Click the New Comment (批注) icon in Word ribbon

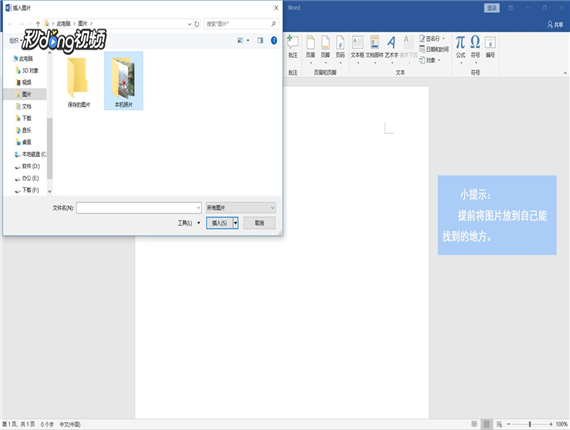point(293,47)
